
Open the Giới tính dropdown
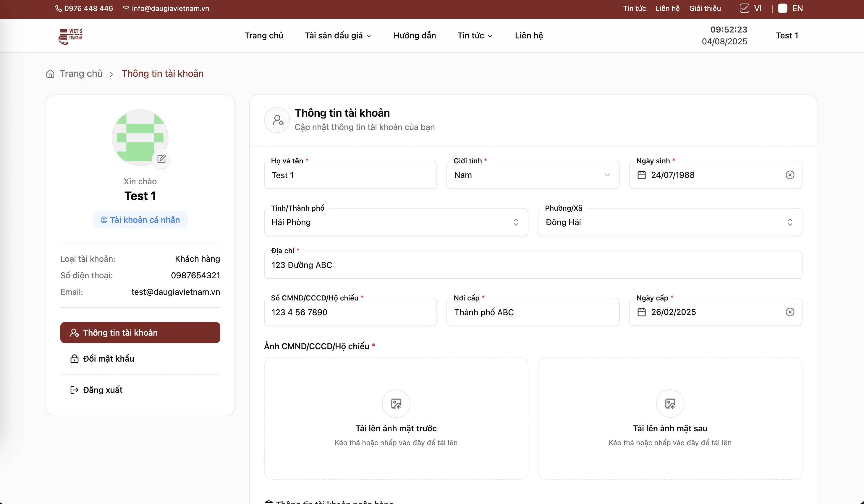coord(533,175)
